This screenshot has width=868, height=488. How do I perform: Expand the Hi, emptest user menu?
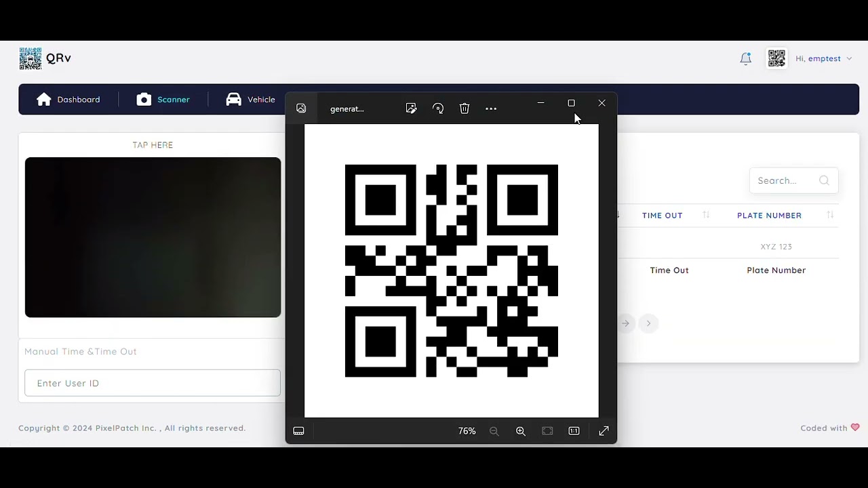tap(824, 58)
